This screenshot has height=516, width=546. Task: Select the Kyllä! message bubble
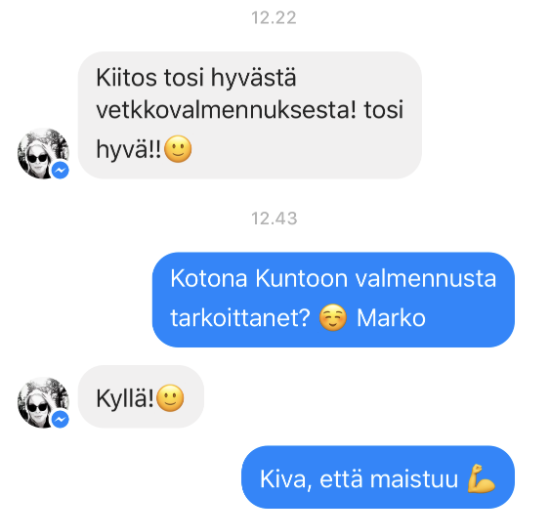pos(141,397)
